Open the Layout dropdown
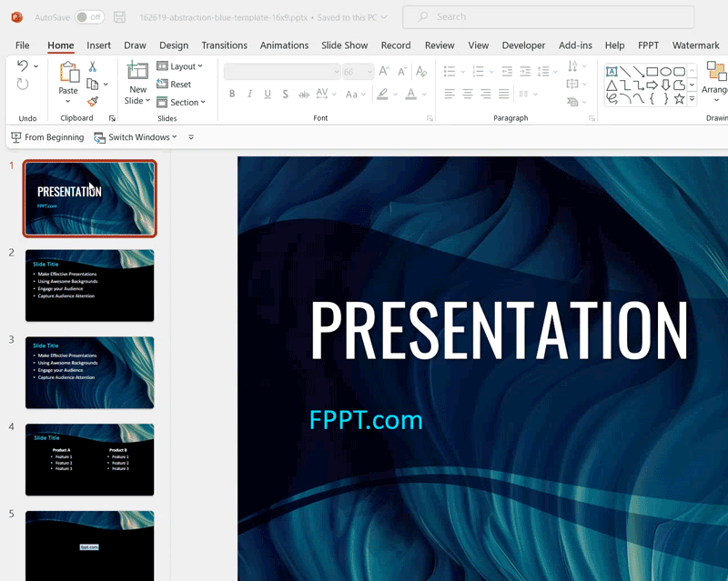Screen dimensions: 728x581 click(180, 65)
